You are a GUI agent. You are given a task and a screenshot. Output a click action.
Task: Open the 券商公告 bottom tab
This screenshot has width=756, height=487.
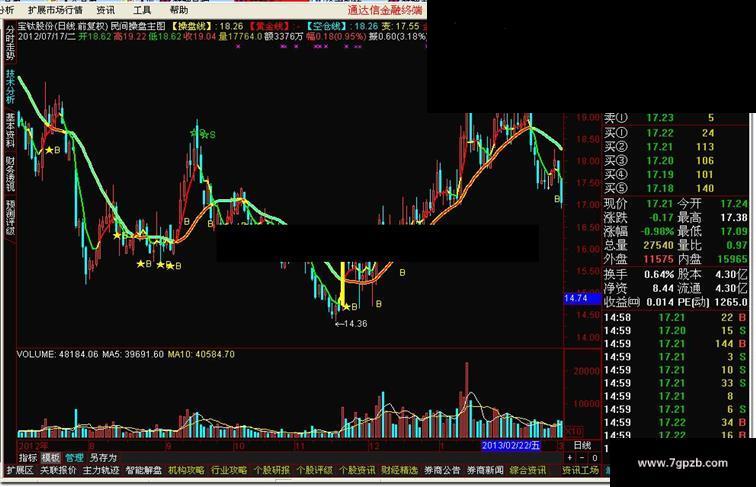tap(442, 470)
